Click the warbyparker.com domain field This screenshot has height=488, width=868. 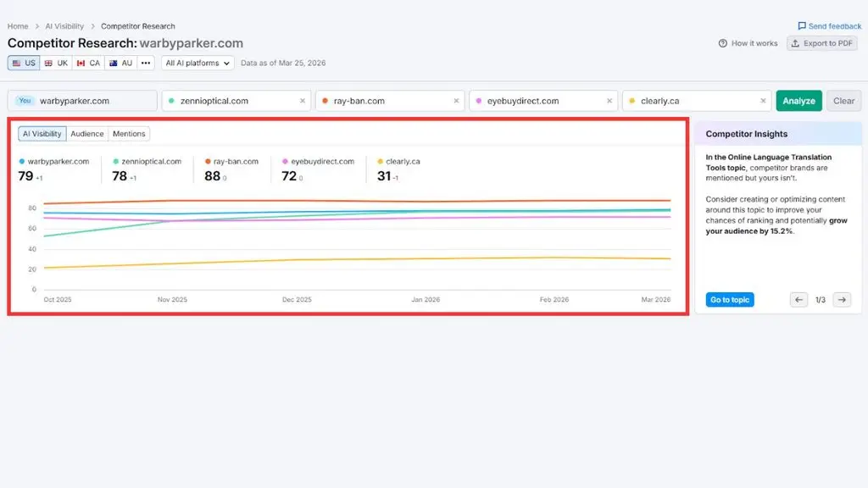point(82,101)
